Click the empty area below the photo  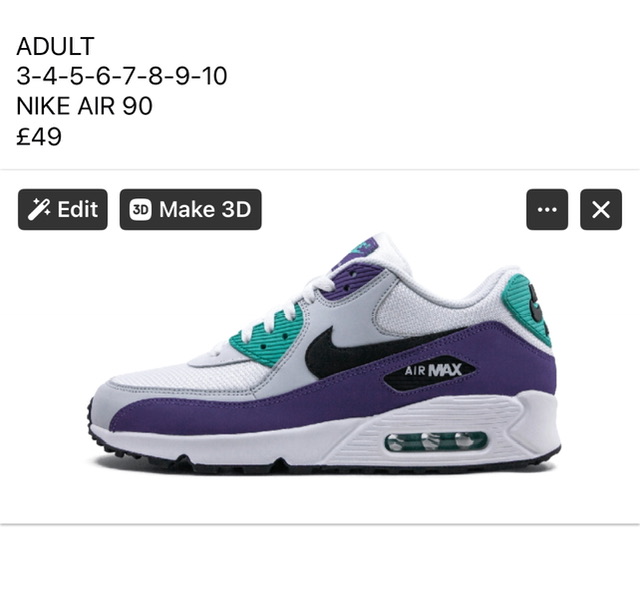320,563
